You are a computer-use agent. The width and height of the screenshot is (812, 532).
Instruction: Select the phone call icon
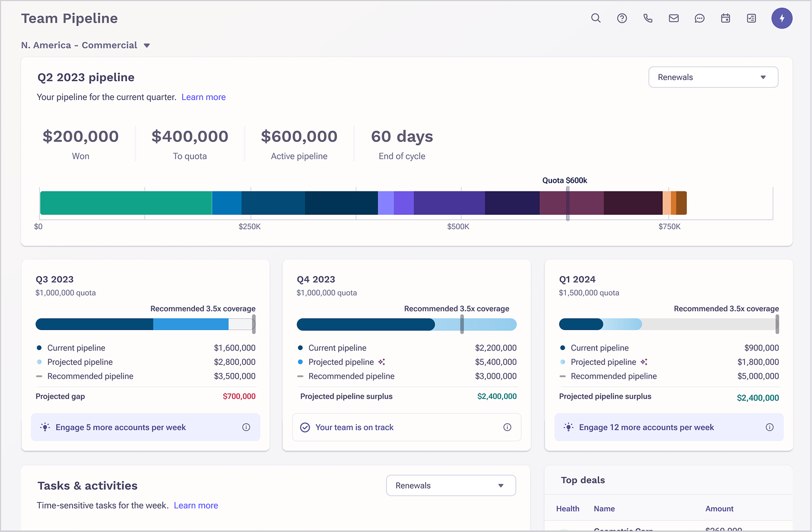[x=648, y=18]
